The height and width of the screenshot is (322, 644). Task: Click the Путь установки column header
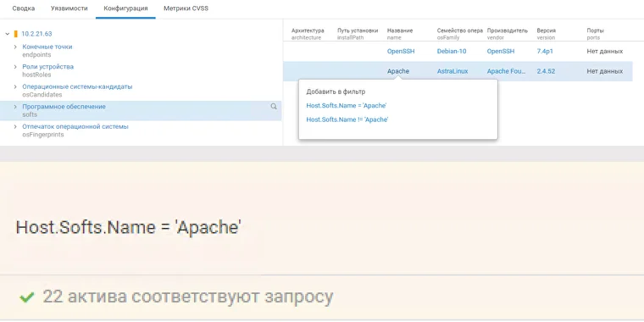click(358, 31)
